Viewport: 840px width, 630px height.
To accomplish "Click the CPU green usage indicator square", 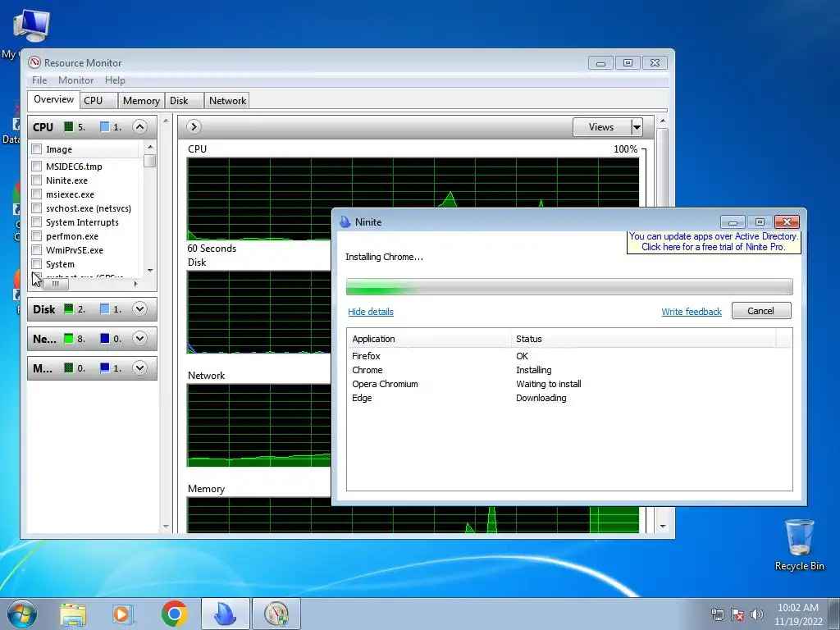I will coord(69,127).
